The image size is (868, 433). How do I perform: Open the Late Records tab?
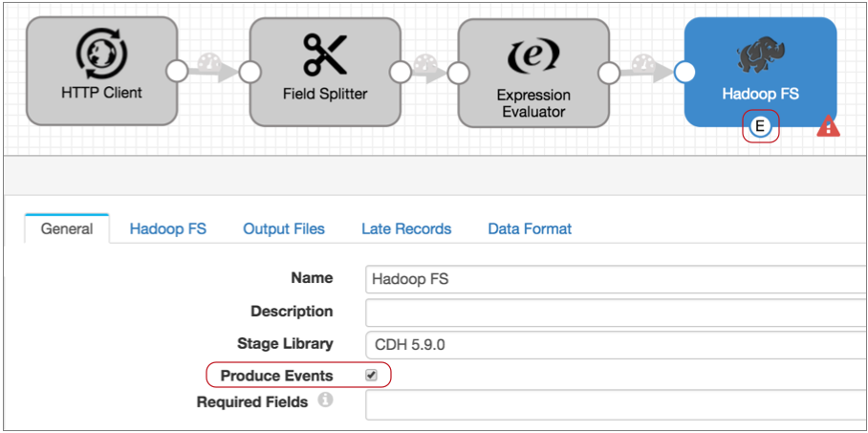(406, 229)
